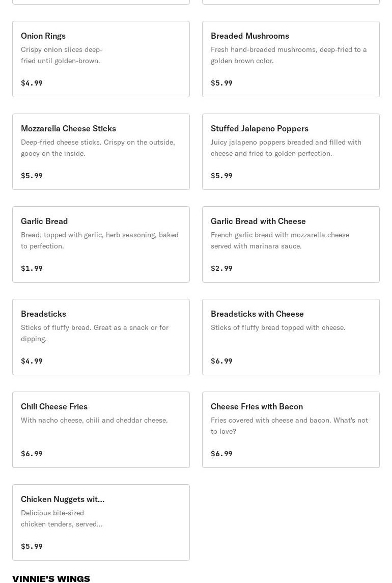Choose the Chili Cheese Fries card
The width and height of the screenshot is (392, 583).
pyautogui.click(x=101, y=430)
